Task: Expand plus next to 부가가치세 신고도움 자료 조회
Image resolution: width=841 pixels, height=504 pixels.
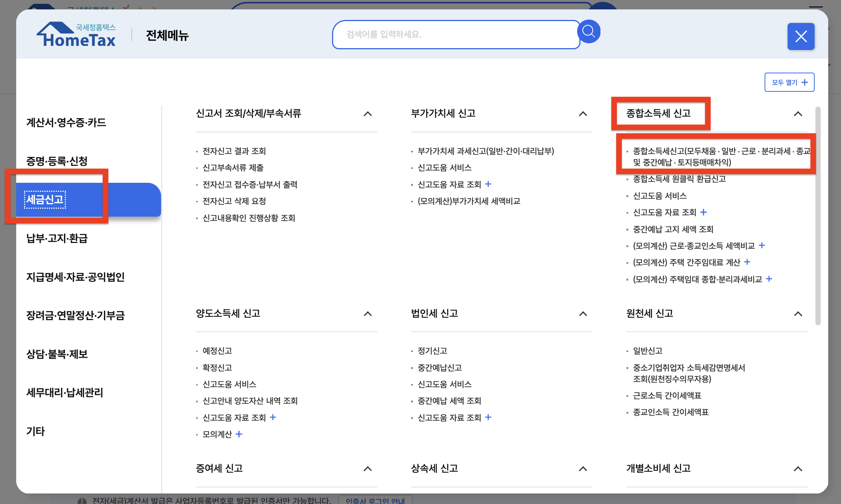Action: click(x=488, y=184)
